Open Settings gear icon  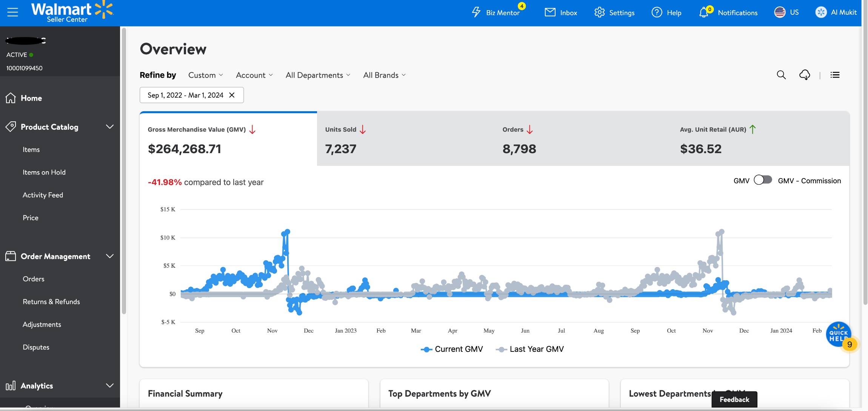(x=599, y=12)
